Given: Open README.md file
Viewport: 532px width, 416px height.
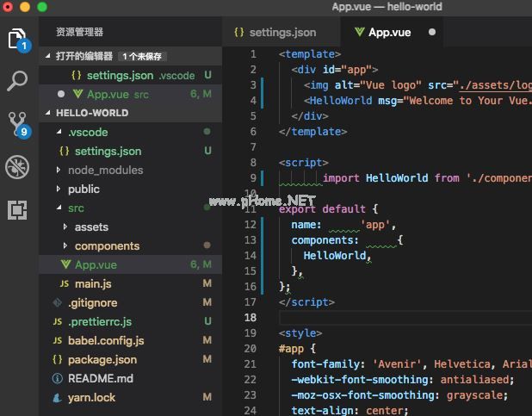Looking at the screenshot, I should 131,378.
